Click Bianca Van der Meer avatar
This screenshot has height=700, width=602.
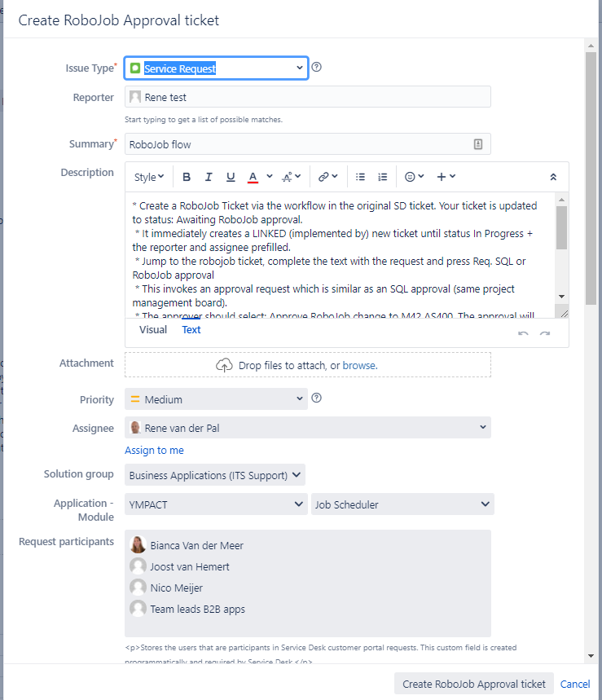click(x=138, y=545)
